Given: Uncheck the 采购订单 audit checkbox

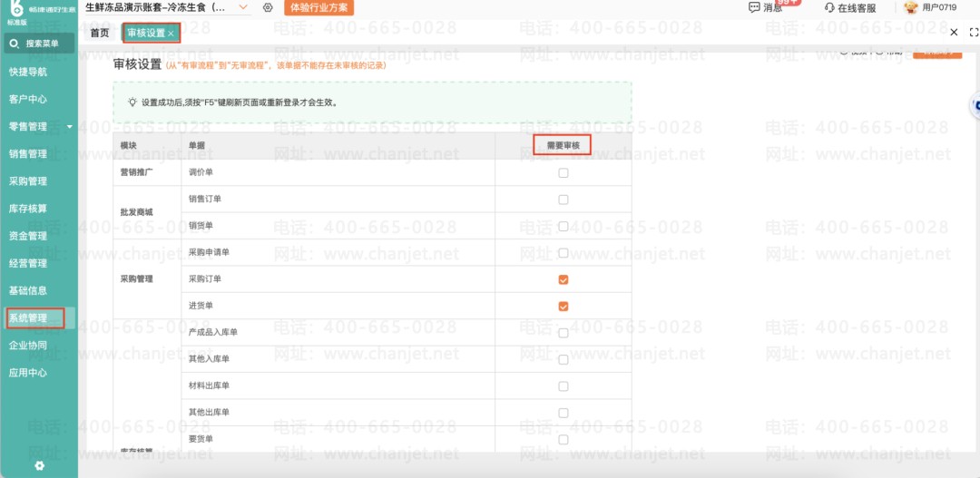Looking at the screenshot, I should [563, 280].
